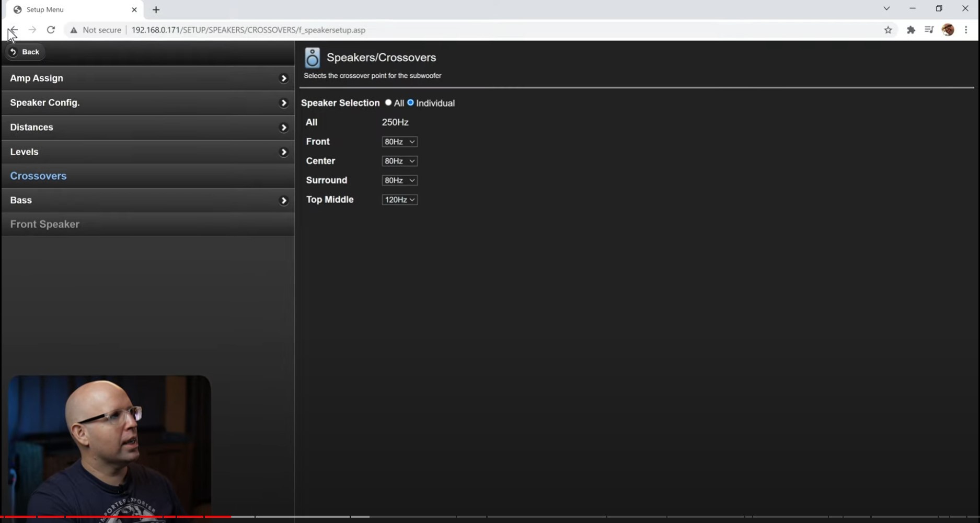980x523 pixels.
Task: Click the Not secure warning icon
Action: (x=74, y=30)
